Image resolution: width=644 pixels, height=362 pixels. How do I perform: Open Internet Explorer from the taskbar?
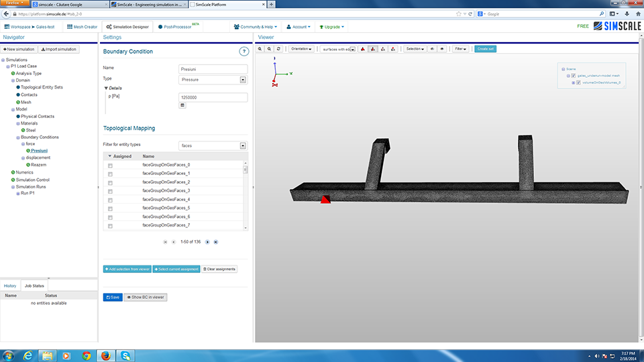28,355
